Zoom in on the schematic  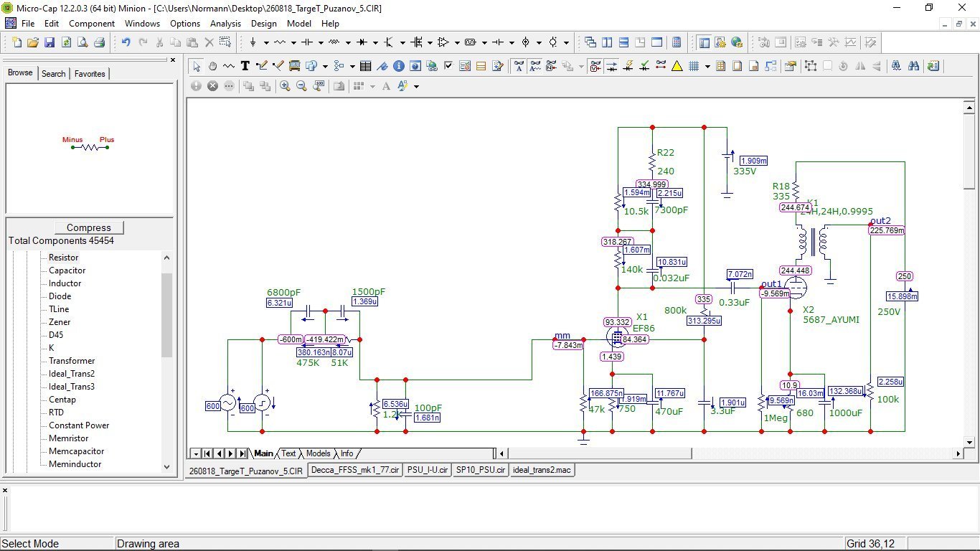click(x=285, y=86)
